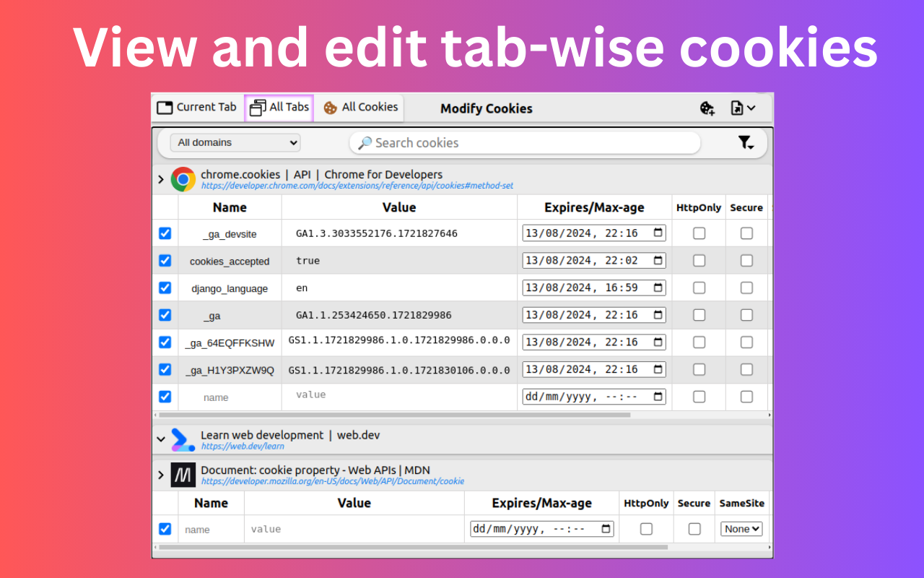
Task: Uncheck the _ga_devsite cookie row checkbox
Action: tap(165, 233)
